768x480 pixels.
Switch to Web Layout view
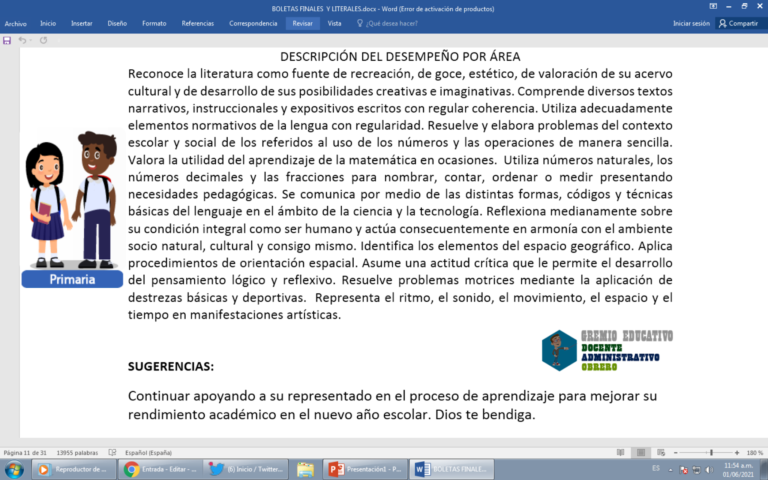click(x=661, y=453)
